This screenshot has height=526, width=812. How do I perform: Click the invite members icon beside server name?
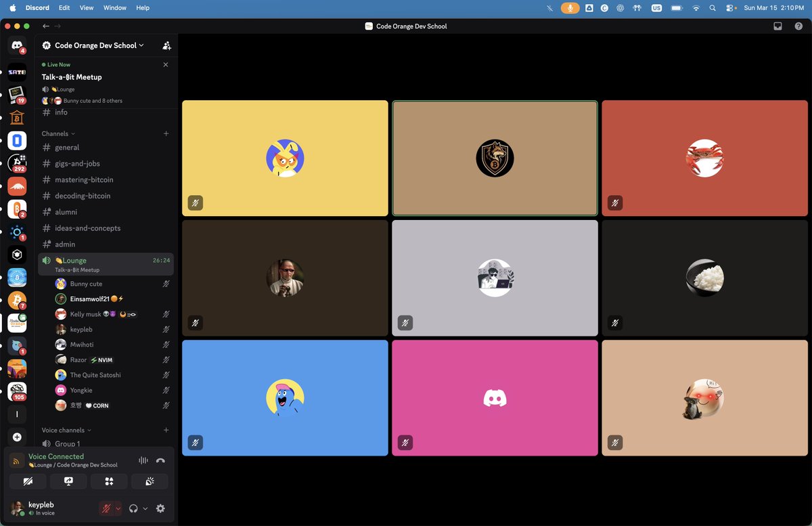pos(166,45)
